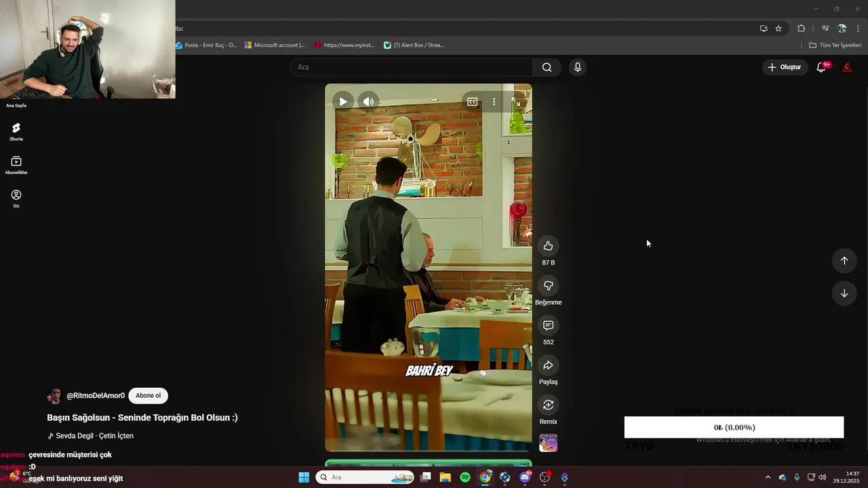The image size is (868, 488).
Task: Click the 0₺ (0.00%) donation goal bar
Action: pos(734,427)
